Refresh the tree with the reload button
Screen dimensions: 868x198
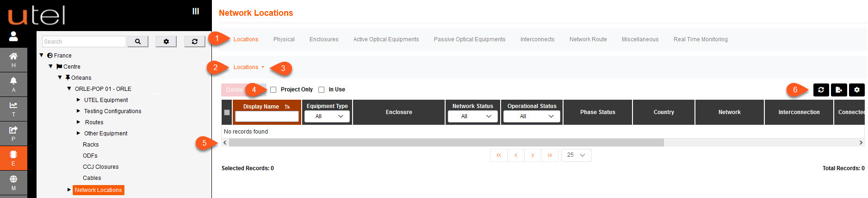195,41
